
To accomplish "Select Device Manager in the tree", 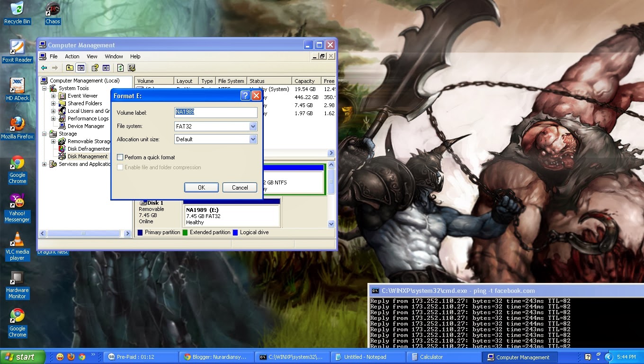I will (x=86, y=126).
